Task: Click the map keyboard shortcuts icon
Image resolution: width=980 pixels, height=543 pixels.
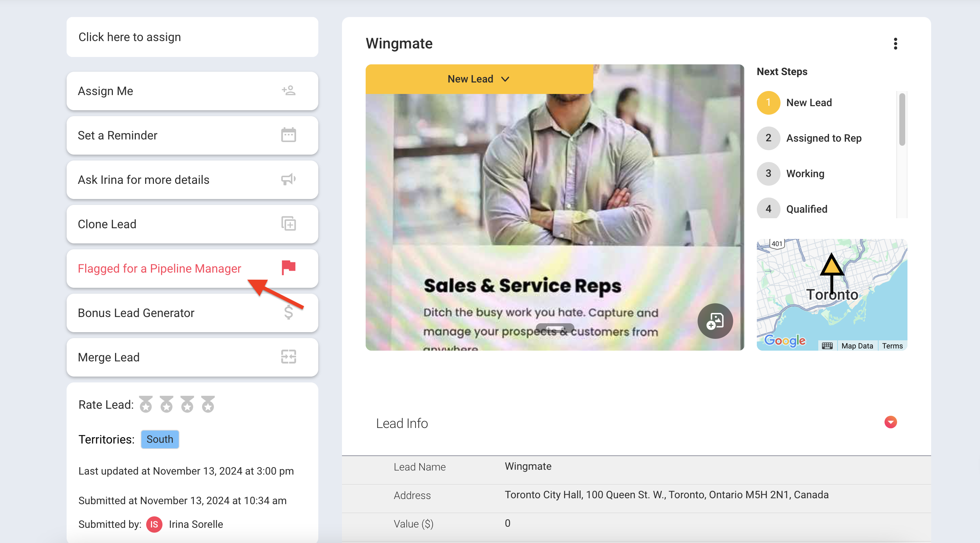Action: [x=827, y=345]
